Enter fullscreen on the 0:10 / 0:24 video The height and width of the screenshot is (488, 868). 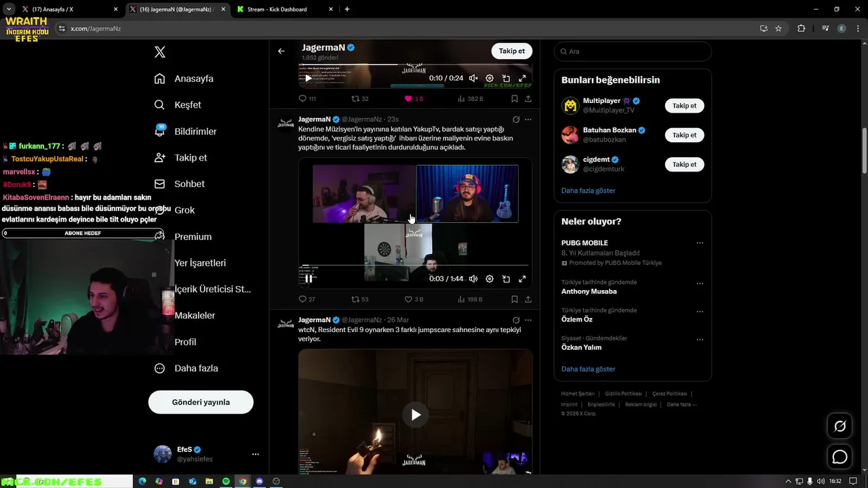click(x=522, y=78)
